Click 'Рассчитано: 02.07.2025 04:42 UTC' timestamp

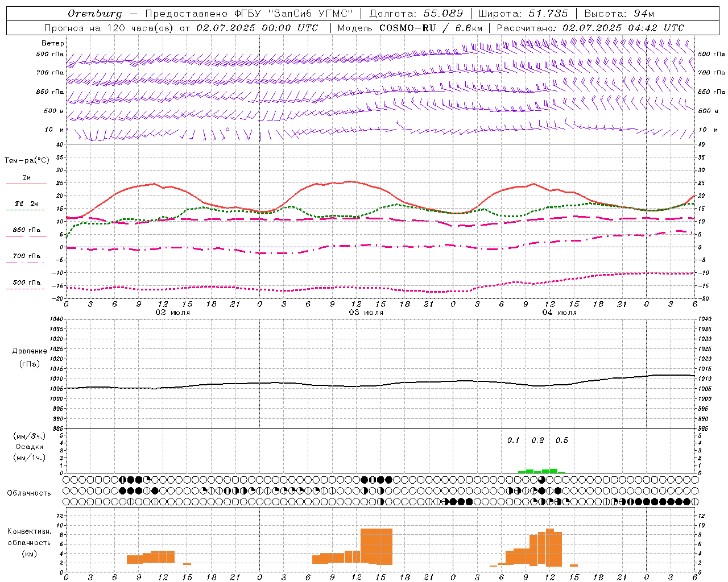590,28
